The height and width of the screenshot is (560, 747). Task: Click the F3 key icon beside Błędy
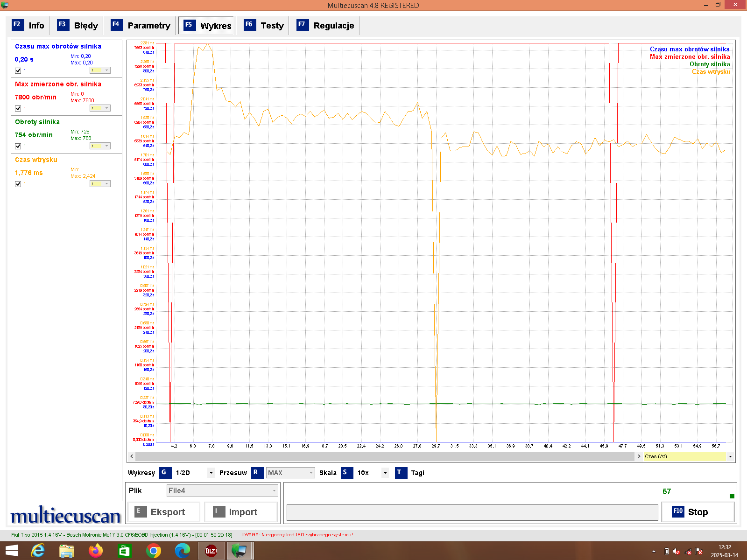pos(63,25)
